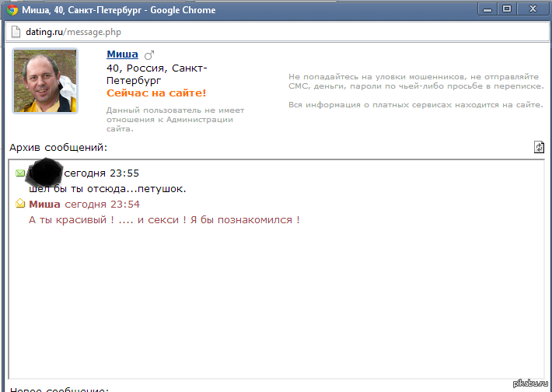Click the archive refresh icon

[539, 147]
